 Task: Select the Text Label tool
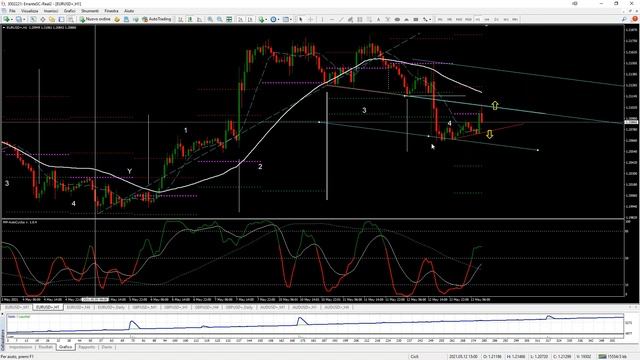coord(387,19)
